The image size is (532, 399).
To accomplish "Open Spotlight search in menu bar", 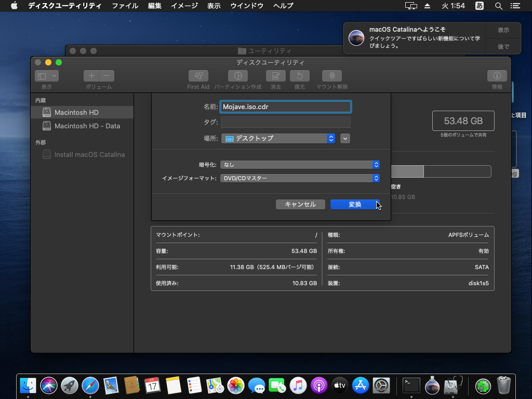I will [x=498, y=6].
